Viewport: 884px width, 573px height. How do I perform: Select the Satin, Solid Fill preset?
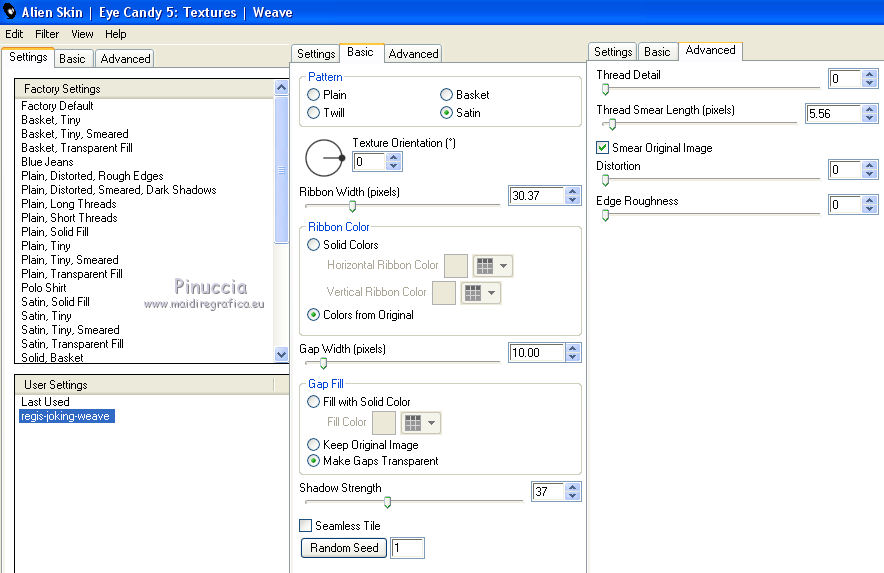tap(55, 302)
